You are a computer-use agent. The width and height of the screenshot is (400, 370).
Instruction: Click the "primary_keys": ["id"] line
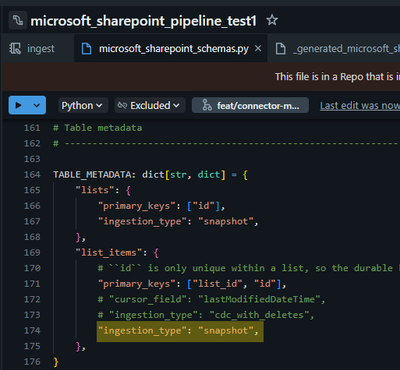[161, 206]
